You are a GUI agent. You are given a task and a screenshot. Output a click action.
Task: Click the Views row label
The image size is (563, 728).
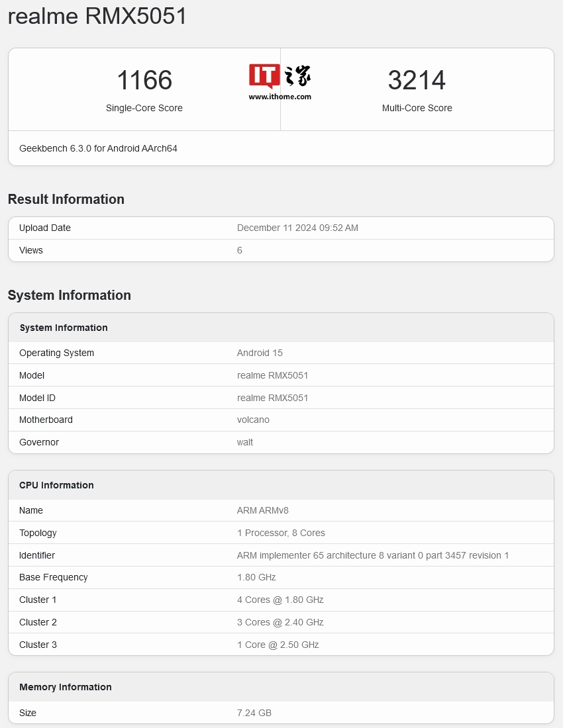(31, 250)
